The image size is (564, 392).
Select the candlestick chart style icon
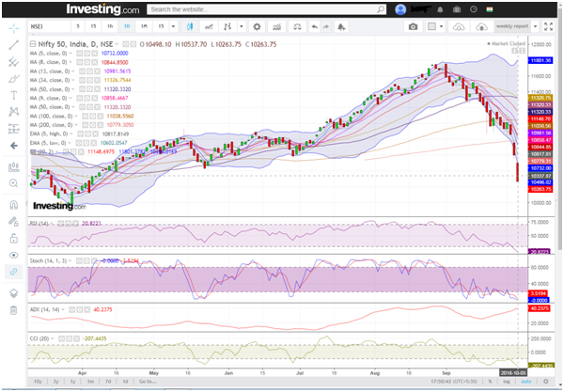(190, 26)
